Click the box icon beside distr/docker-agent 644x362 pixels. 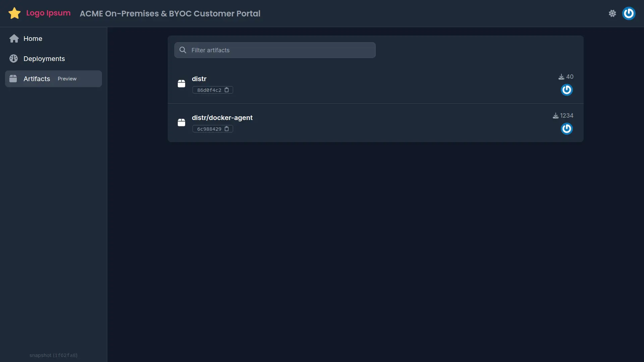point(181,122)
